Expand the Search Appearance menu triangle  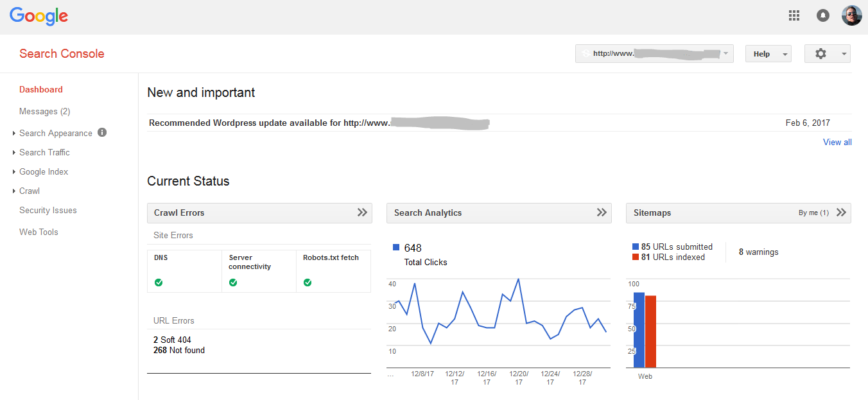(14, 134)
